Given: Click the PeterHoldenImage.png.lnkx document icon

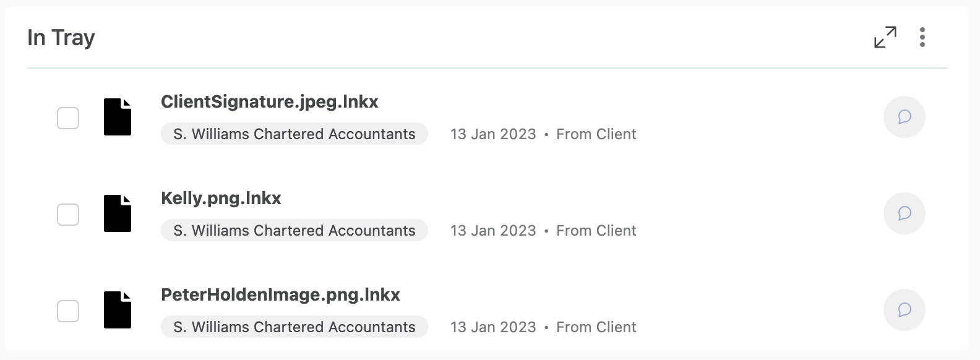Looking at the screenshot, I should [118, 310].
